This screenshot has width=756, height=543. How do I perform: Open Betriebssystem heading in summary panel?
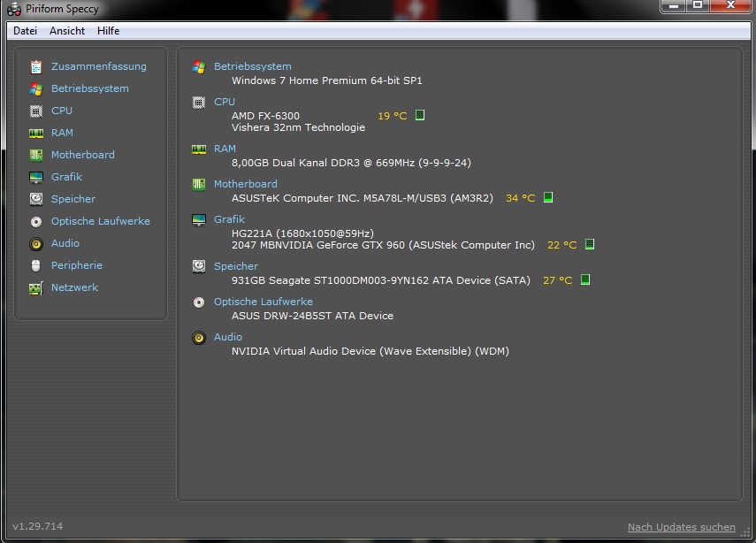pos(253,66)
